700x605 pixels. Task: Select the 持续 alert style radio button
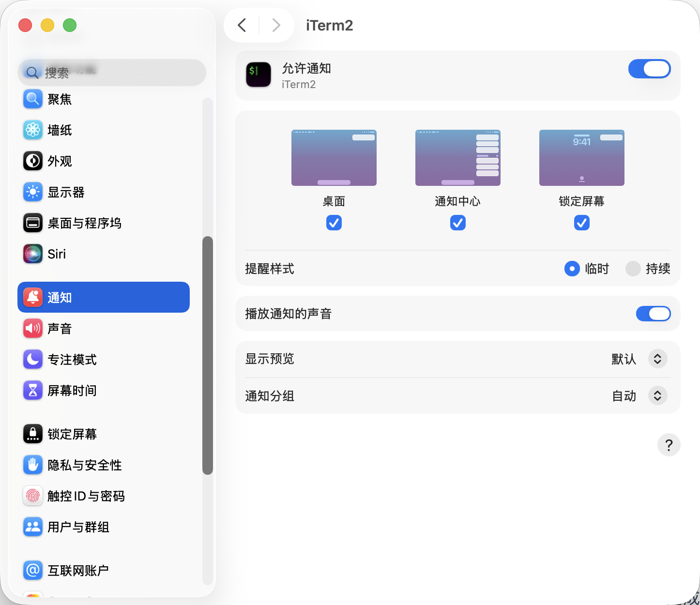[x=633, y=269]
